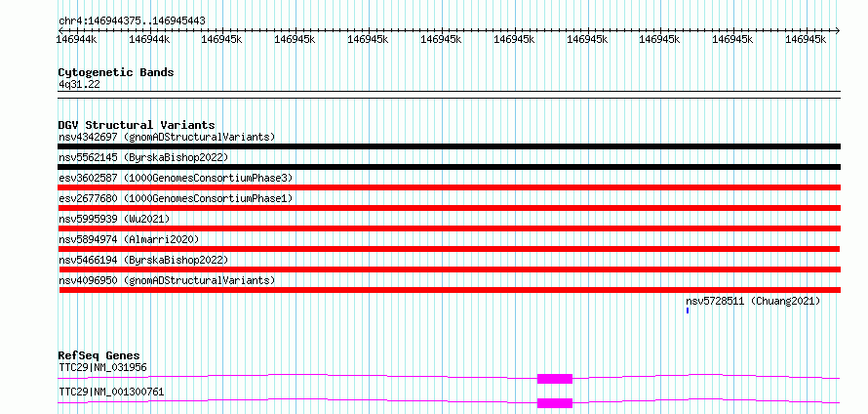Image resolution: width=868 pixels, height=414 pixels.
Task: Open the DGV Structural Variants track heading
Action: [137, 125]
